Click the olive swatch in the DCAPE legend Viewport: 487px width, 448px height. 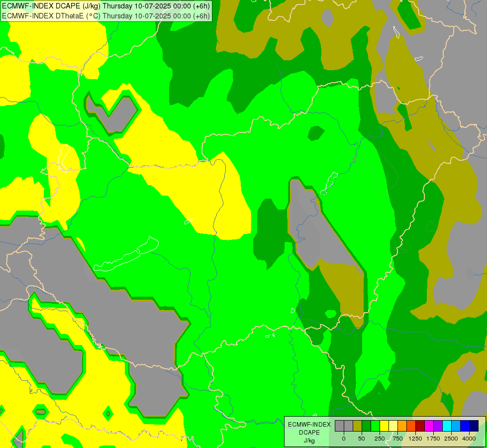click(x=358, y=426)
